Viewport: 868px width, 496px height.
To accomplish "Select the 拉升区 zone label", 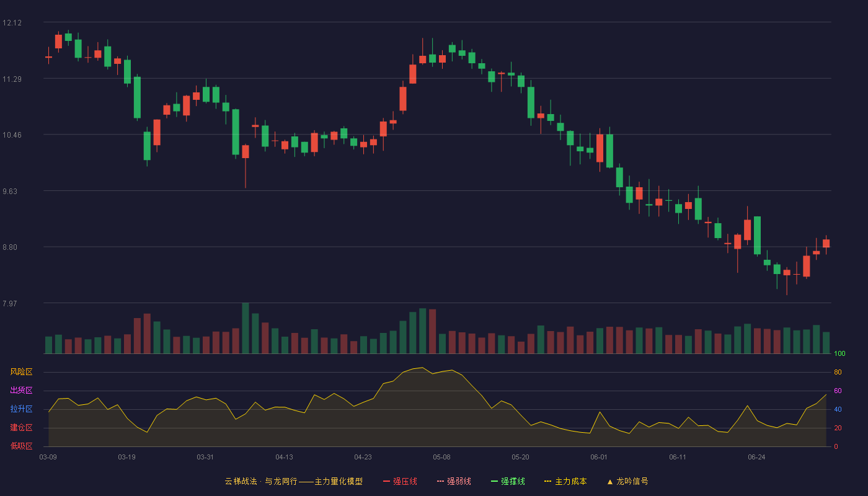I will coord(21,409).
